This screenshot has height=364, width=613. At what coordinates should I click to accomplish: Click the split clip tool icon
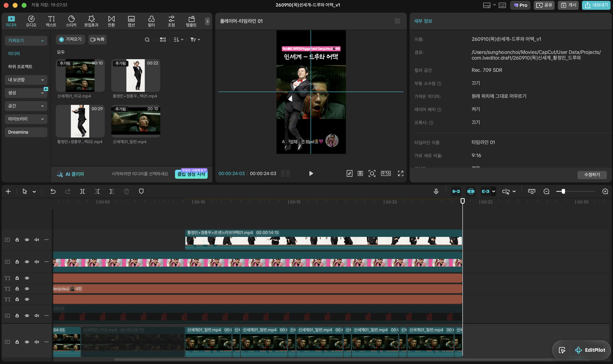click(82, 191)
